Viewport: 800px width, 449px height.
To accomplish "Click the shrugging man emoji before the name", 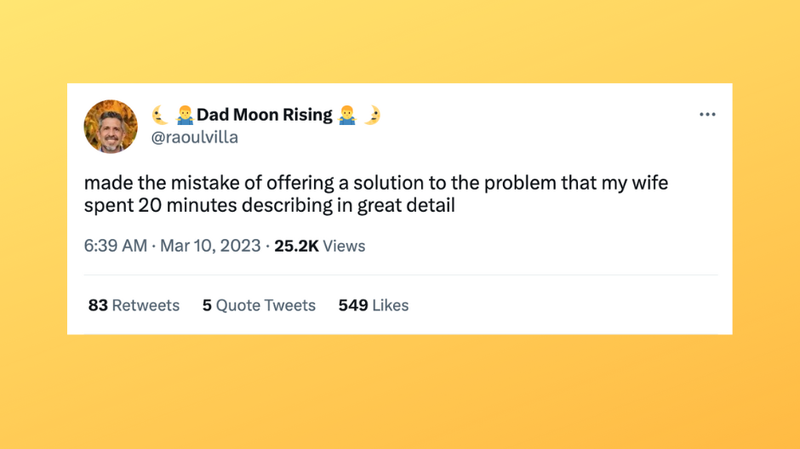I will tap(185, 115).
